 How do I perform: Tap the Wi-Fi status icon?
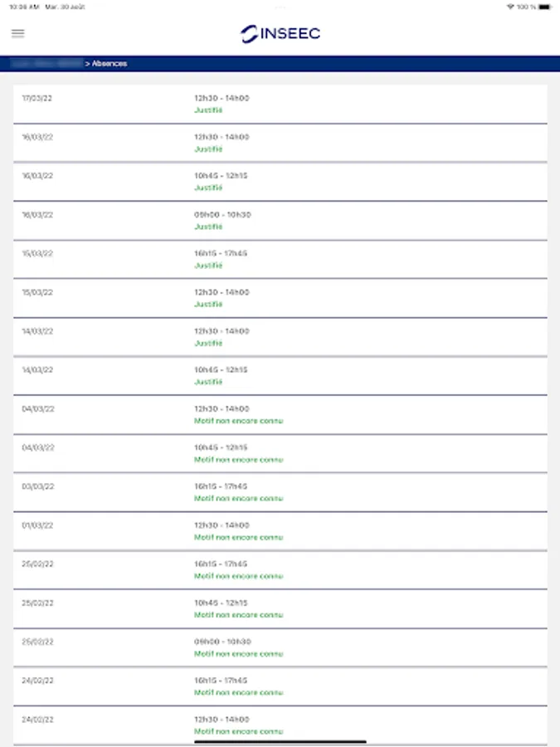pos(509,7)
